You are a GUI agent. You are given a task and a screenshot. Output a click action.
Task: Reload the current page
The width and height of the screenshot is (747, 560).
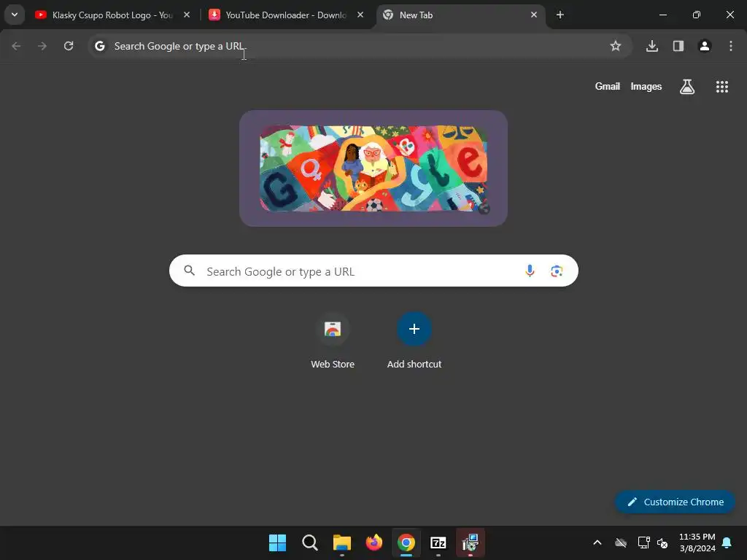(x=69, y=46)
